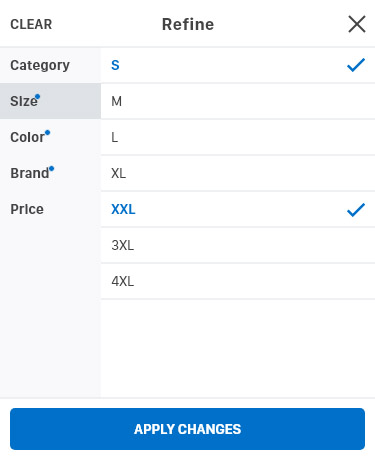Open the Brand filter section
The image size is (375, 460).
coord(50,173)
